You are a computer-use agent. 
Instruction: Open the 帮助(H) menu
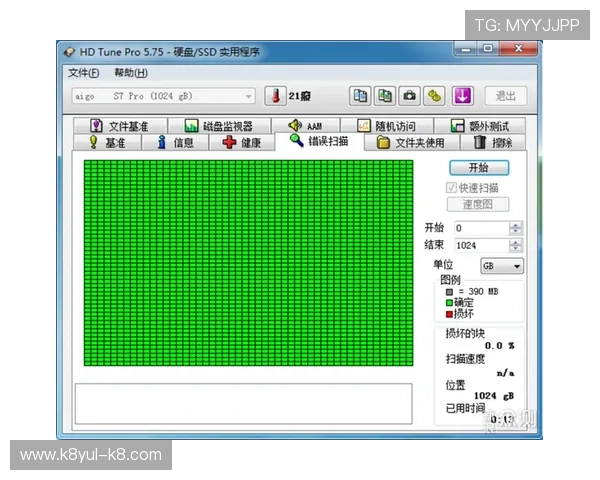coord(131,73)
